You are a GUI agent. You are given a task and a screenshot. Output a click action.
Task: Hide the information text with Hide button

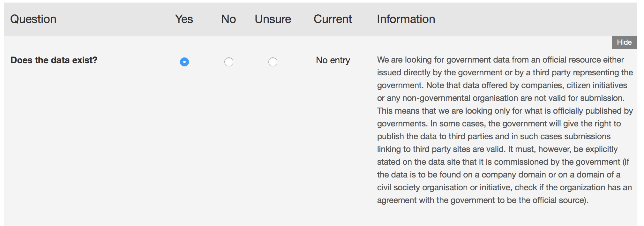click(624, 42)
